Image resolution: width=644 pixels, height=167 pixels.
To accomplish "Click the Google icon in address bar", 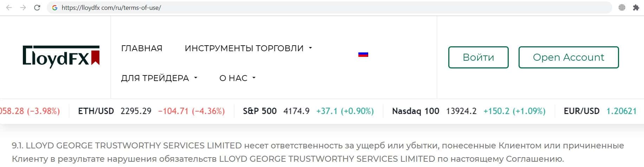I will 54,8.
